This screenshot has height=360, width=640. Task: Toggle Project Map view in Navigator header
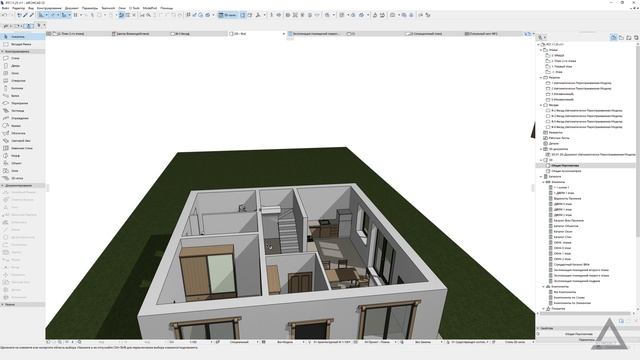pos(613,38)
